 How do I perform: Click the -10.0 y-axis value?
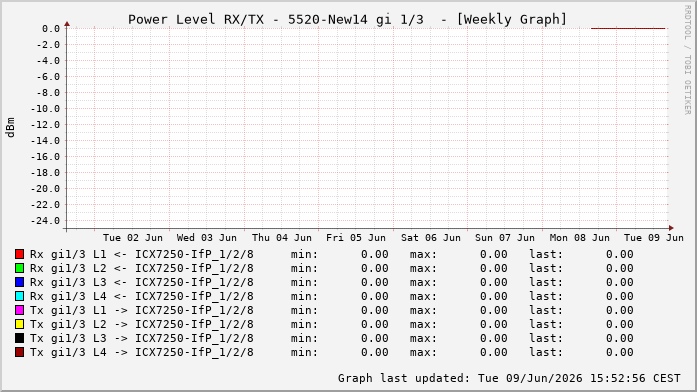pos(45,109)
